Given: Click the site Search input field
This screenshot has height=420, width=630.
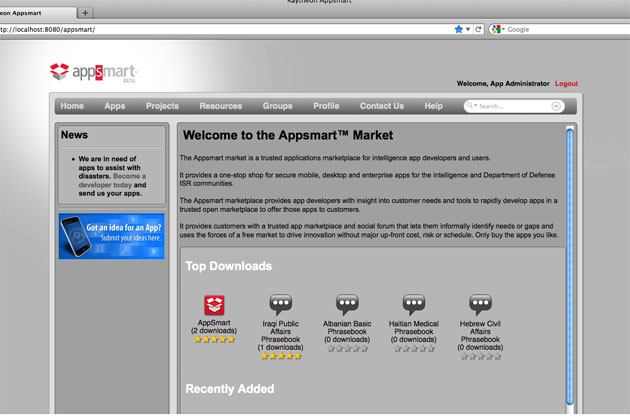Looking at the screenshot, I should [x=513, y=106].
